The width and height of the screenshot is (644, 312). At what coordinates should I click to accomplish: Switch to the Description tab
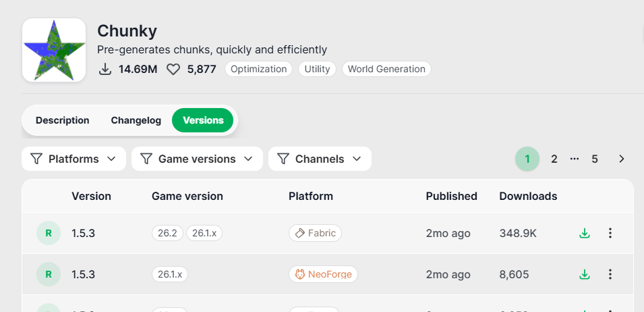tap(63, 120)
